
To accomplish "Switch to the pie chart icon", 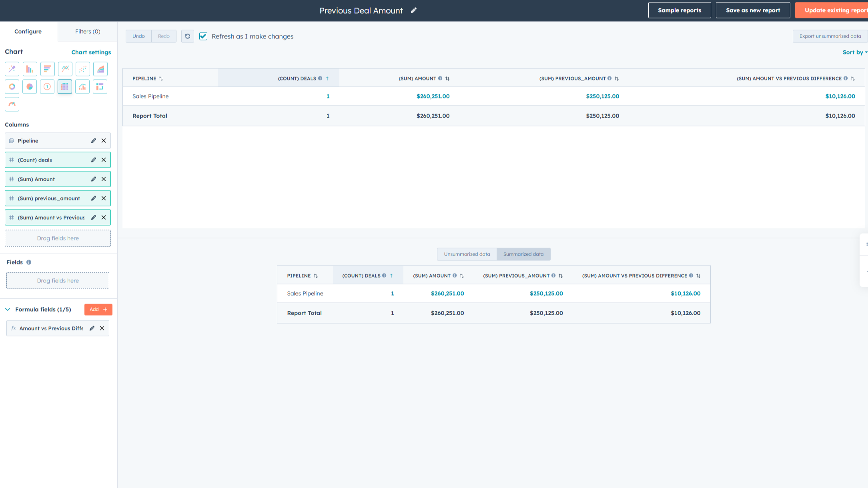I will coord(30,86).
